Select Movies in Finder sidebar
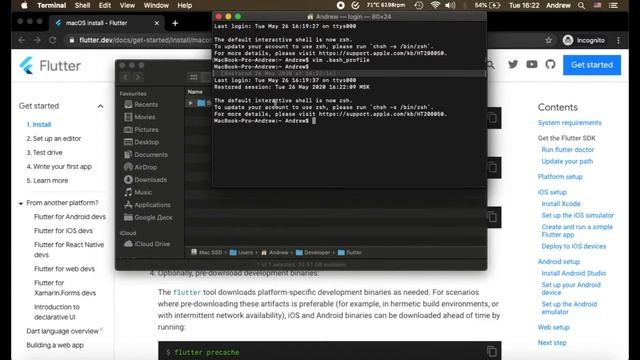 click(x=140, y=117)
